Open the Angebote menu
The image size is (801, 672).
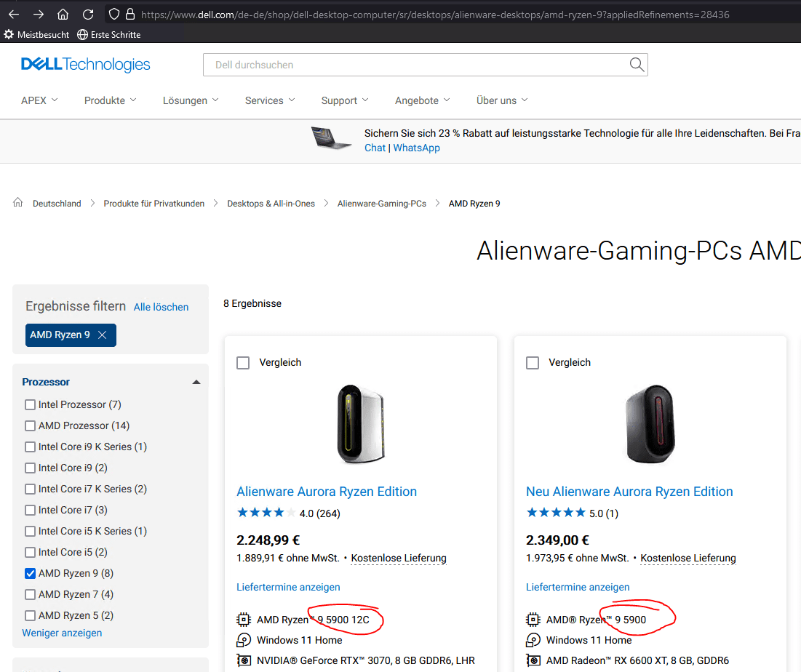point(422,100)
